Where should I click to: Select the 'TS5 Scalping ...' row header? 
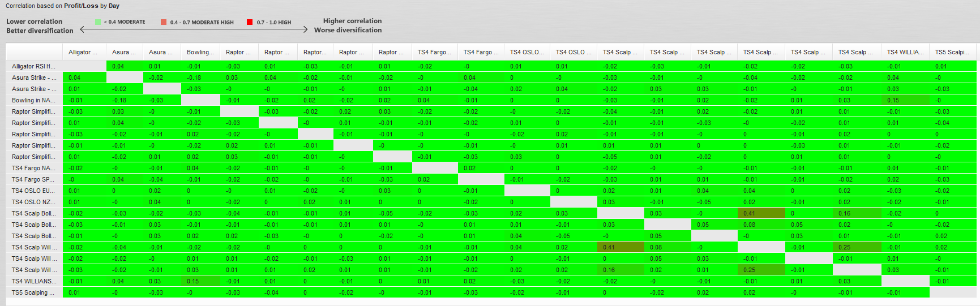click(34, 292)
